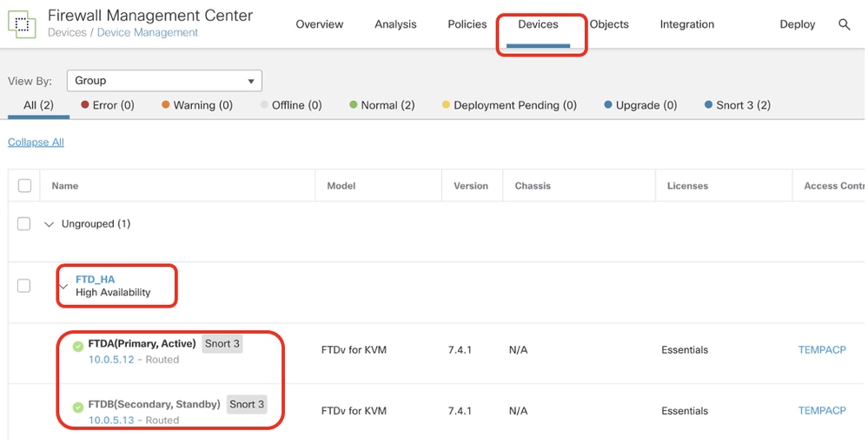Open the Objects menu

coord(609,24)
